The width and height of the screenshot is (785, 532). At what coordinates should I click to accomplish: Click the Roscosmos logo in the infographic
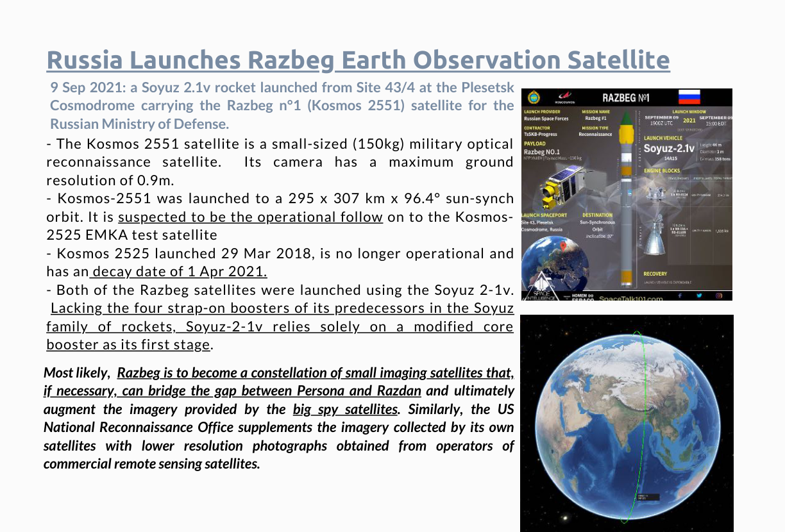tap(565, 97)
